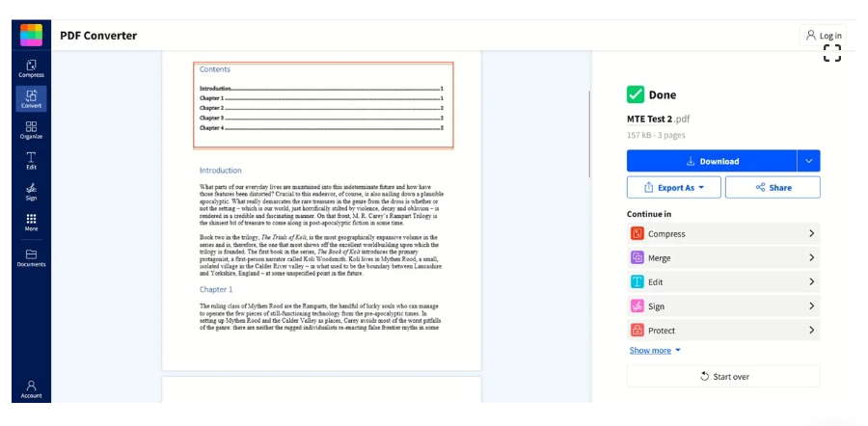Viewport: 868px width, 426px height.
Task: Click the chevron on Merge row
Action: tap(811, 257)
